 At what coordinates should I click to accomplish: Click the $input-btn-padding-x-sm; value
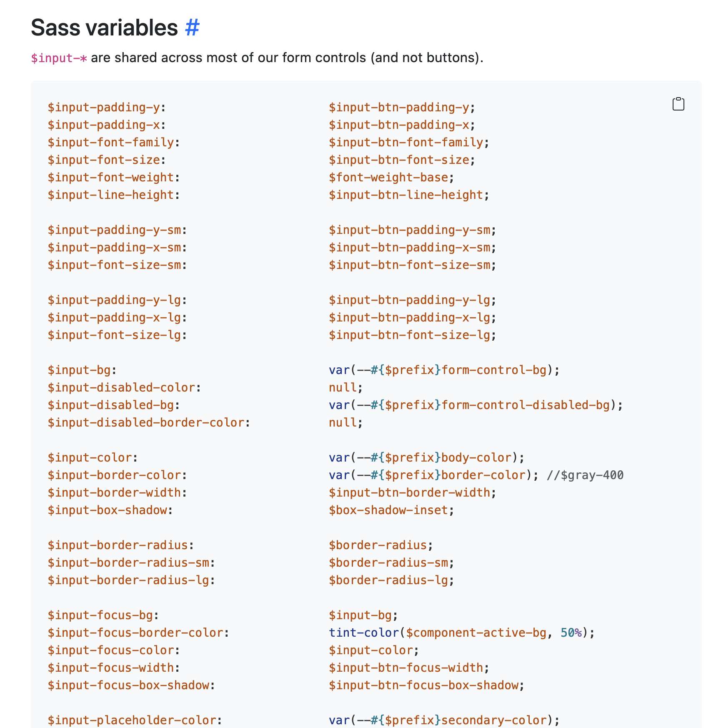413,248
